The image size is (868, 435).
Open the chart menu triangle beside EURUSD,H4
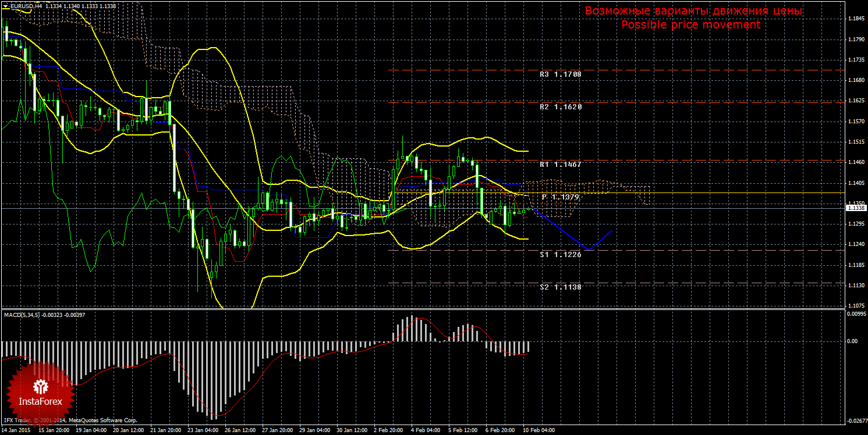click(x=5, y=6)
